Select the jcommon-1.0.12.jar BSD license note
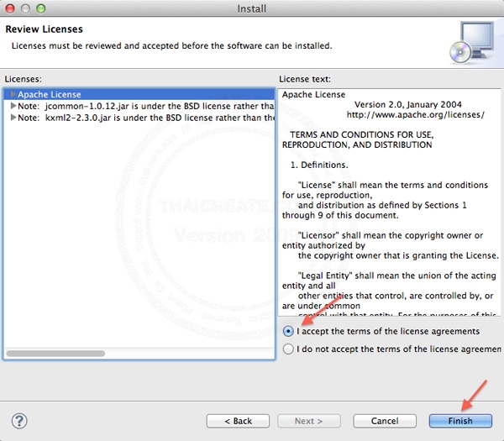The width and height of the screenshot is (504, 441). pos(139,106)
